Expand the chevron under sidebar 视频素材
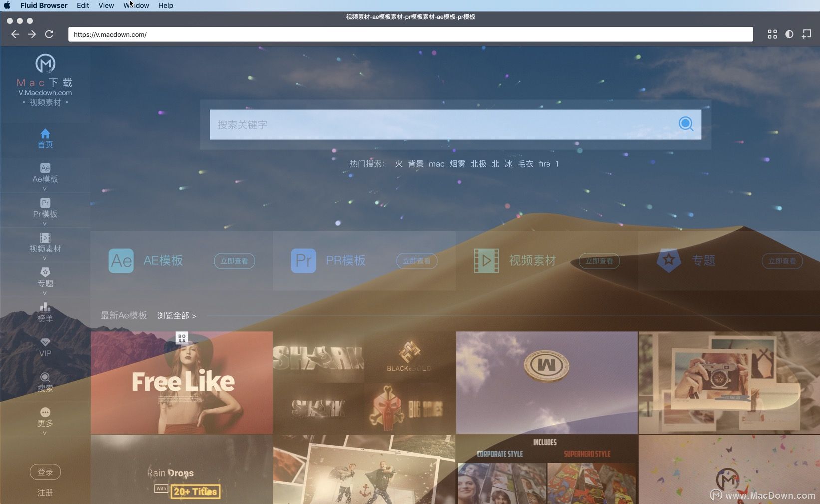The width and height of the screenshot is (820, 504). [45, 259]
